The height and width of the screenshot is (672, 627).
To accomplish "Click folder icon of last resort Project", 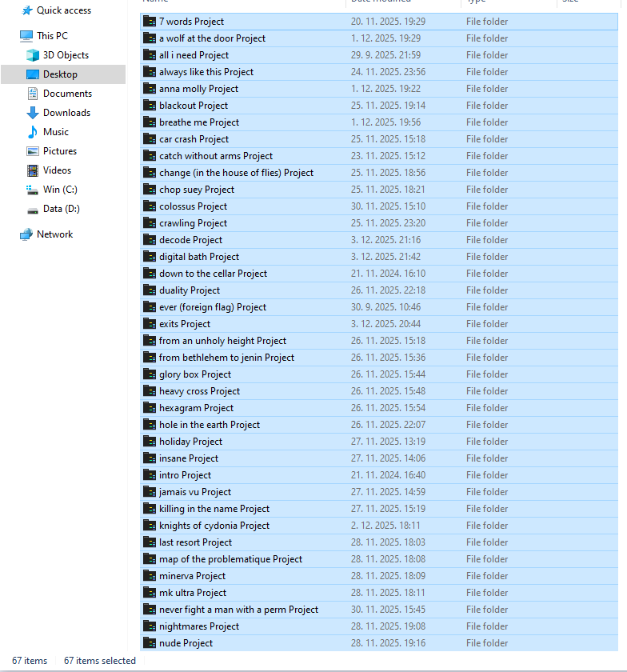I will tap(150, 542).
